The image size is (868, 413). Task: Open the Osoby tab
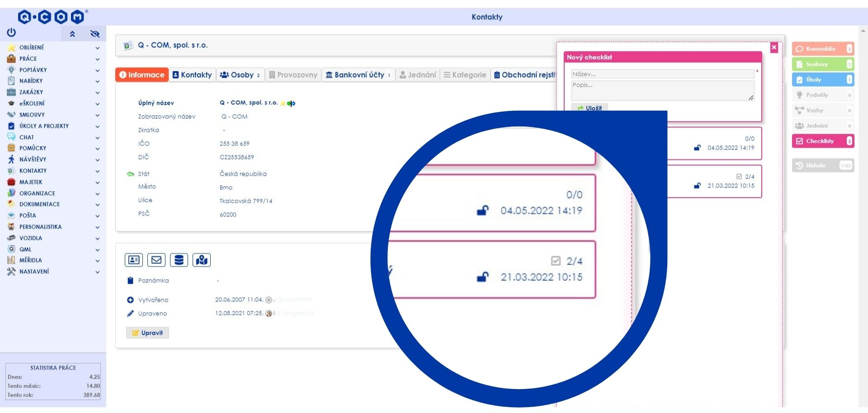point(240,75)
